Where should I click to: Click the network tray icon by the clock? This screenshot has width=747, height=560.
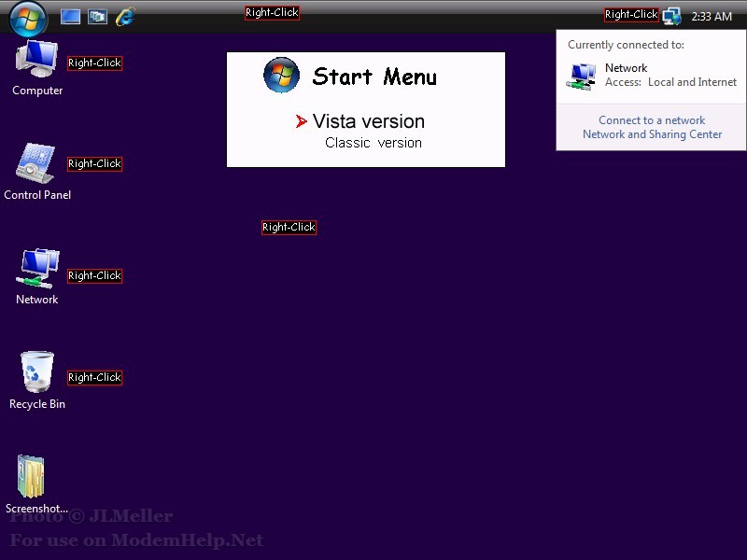pos(671,17)
